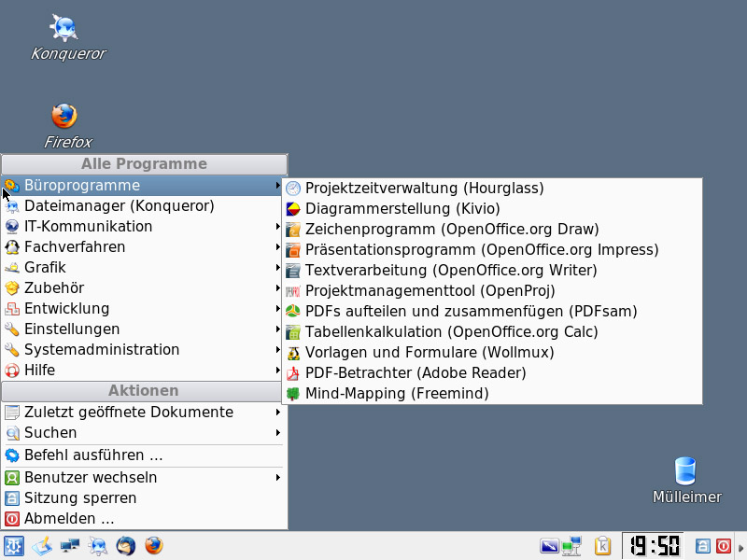747x560 pixels.
Task: Click the digital clock showing 19:50
Action: point(655,546)
